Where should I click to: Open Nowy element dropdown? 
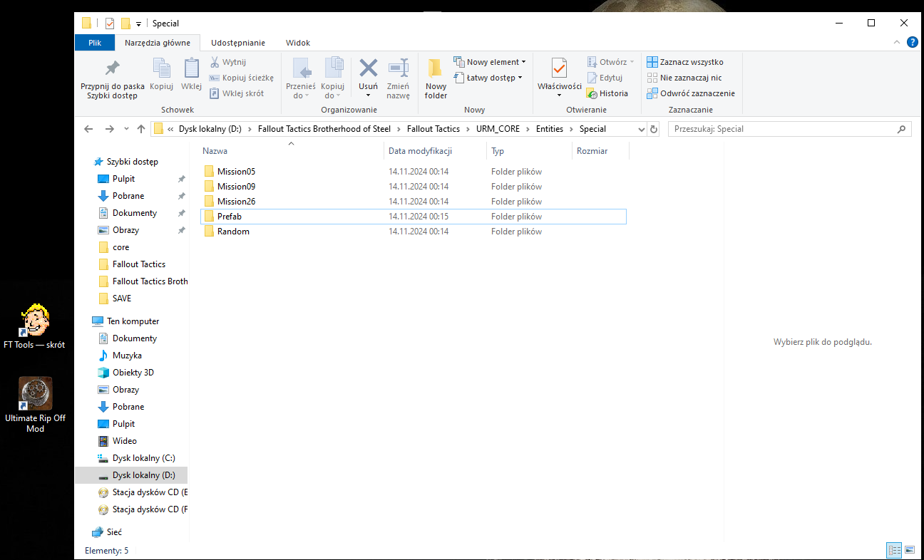click(490, 62)
